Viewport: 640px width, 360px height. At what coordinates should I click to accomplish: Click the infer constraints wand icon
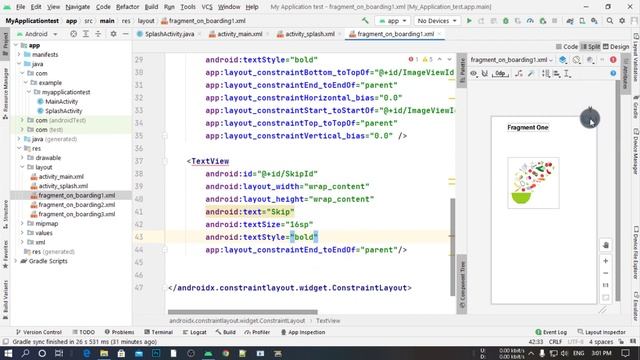click(531, 74)
